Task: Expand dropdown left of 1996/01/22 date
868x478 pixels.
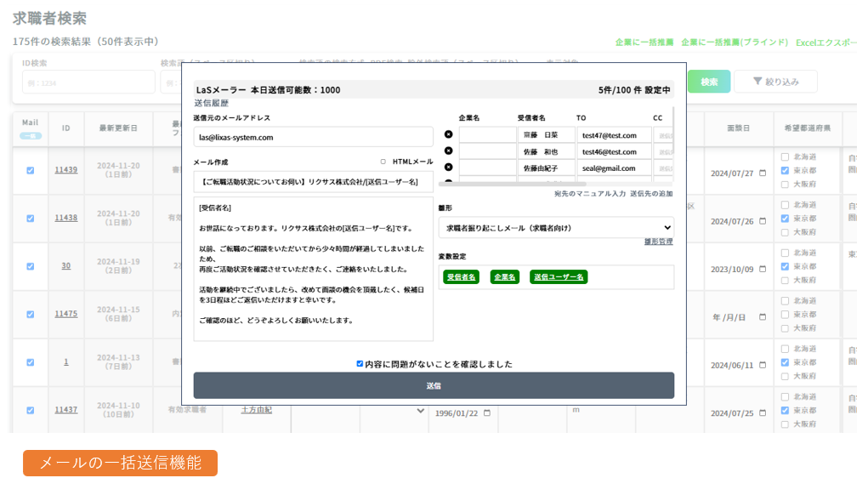Action: pyautogui.click(x=421, y=412)
